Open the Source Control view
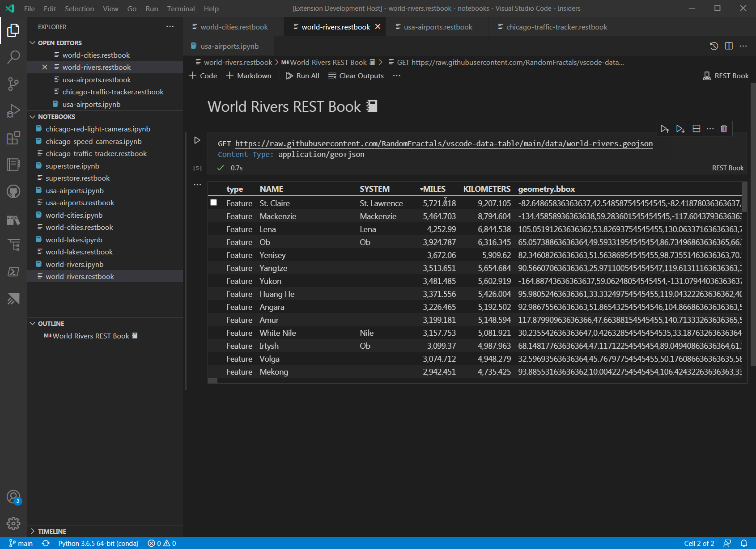The width and height of the screenshot is (756, 549). [13, 84]
